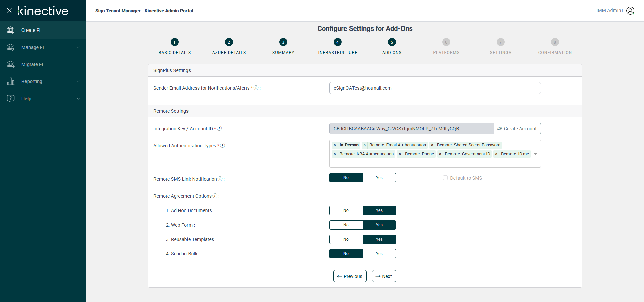Select the SETTINGS step label

click(x=500, y=53)
